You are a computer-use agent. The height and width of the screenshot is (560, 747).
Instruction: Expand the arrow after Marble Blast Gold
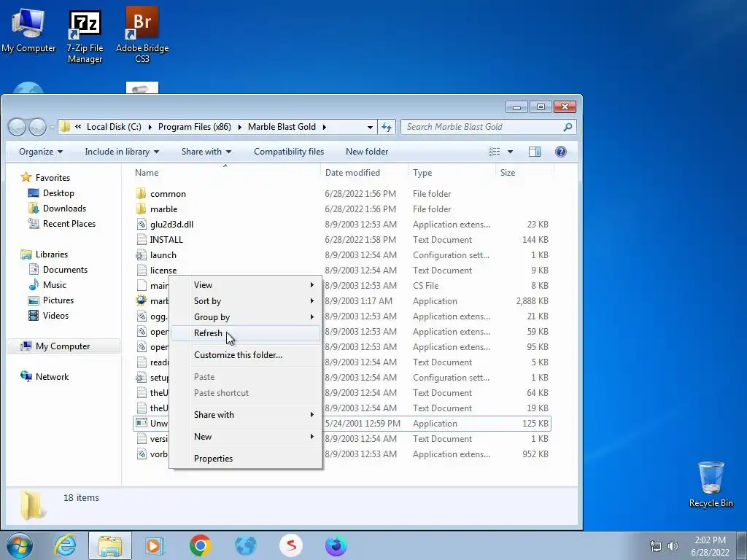pos(325,127)
